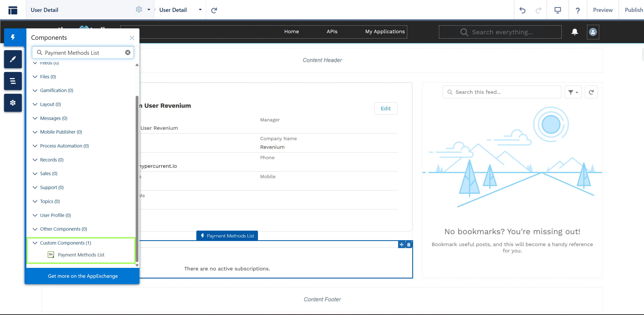
Task: Clear the component search text
Action: pyautogui.click(x=128, y=52)
